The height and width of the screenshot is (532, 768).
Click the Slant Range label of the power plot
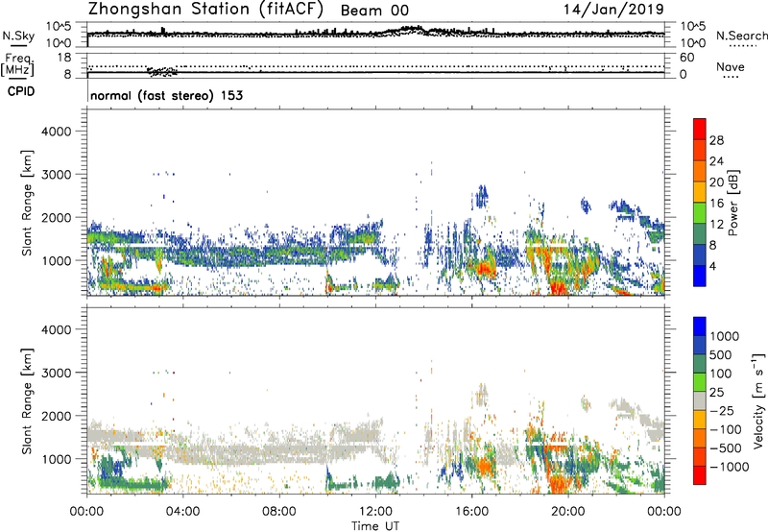point(27,203)
